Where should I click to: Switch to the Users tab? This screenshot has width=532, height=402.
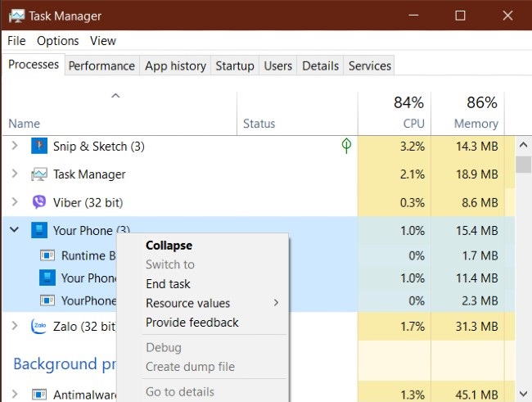pyautogui.click(x=278, y=65)
